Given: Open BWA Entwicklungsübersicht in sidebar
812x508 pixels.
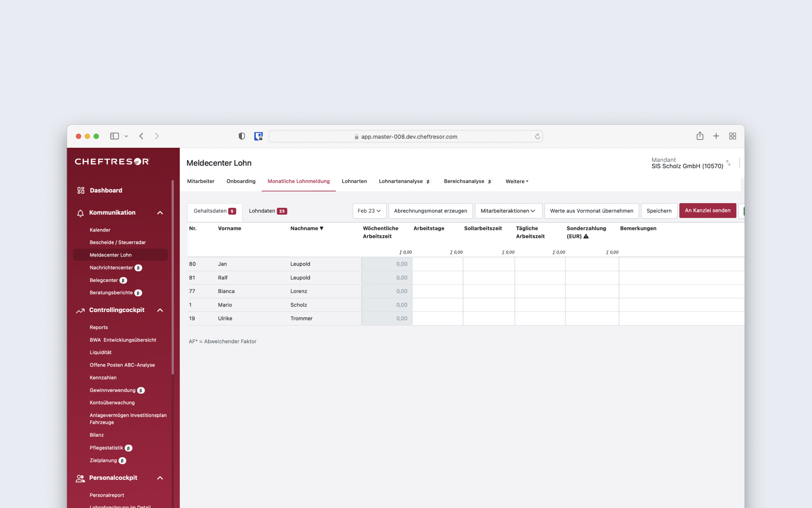Looking at the screenshot, I should [123, 340].
